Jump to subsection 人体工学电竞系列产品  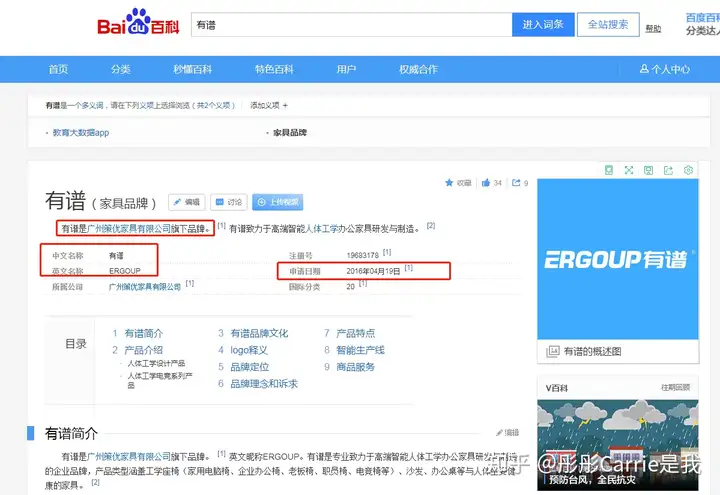tap(160, 380)
